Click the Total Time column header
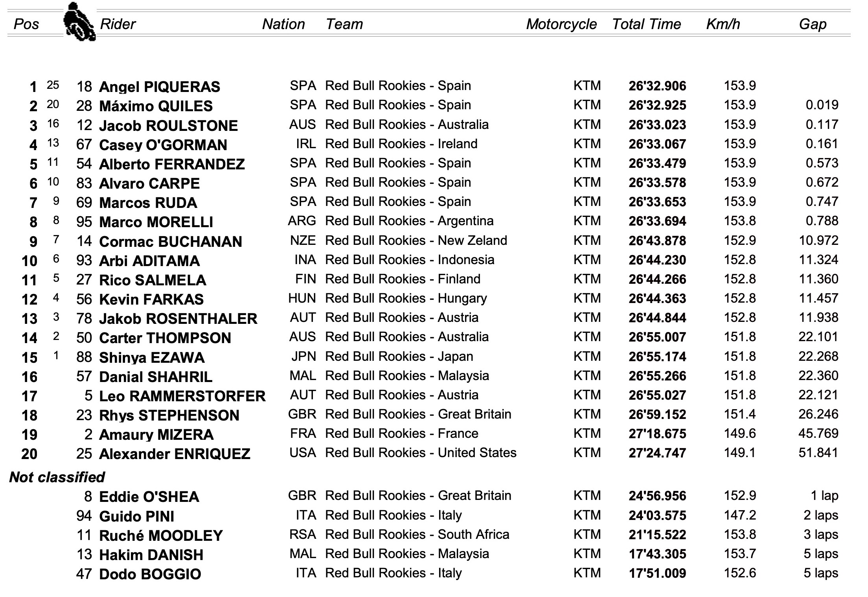Image resolution: width=868 pixels, height=597 pixels. [x=646, y=24]
